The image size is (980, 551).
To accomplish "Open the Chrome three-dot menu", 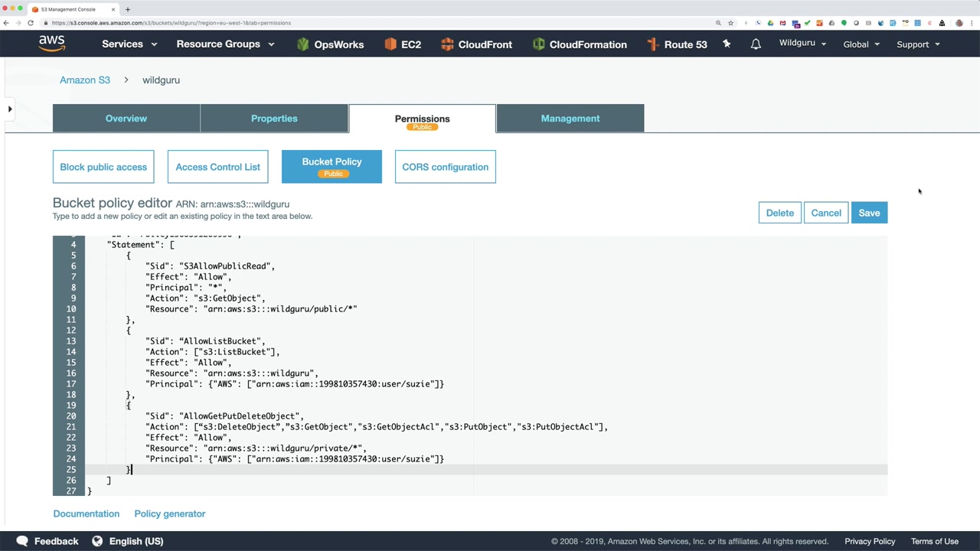I will click(972, 23).
